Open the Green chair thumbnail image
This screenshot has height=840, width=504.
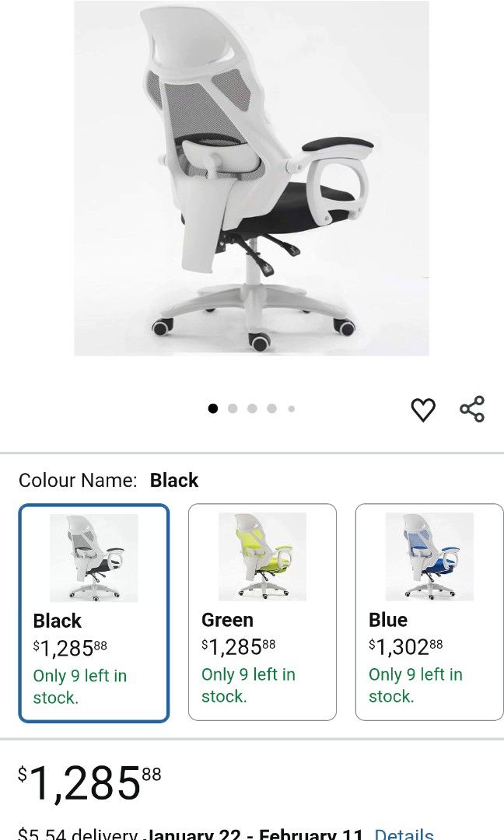click(x=262, y=555)
